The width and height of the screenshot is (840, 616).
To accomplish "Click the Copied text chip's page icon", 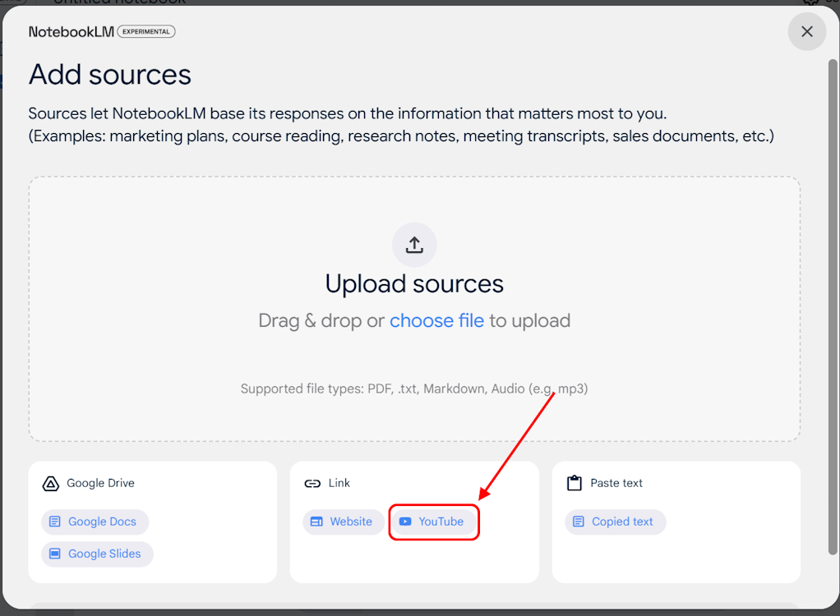I will (579, 522).
